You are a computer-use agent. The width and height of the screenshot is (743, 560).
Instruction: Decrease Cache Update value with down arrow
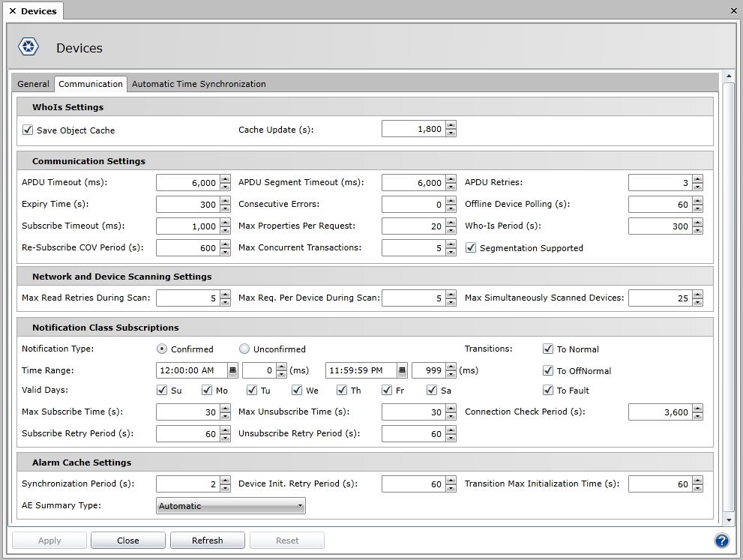click(x=451, y=133)
